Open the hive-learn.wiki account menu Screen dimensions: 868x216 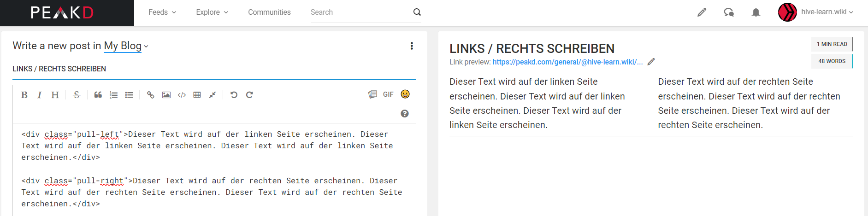(x=827, y=12)
